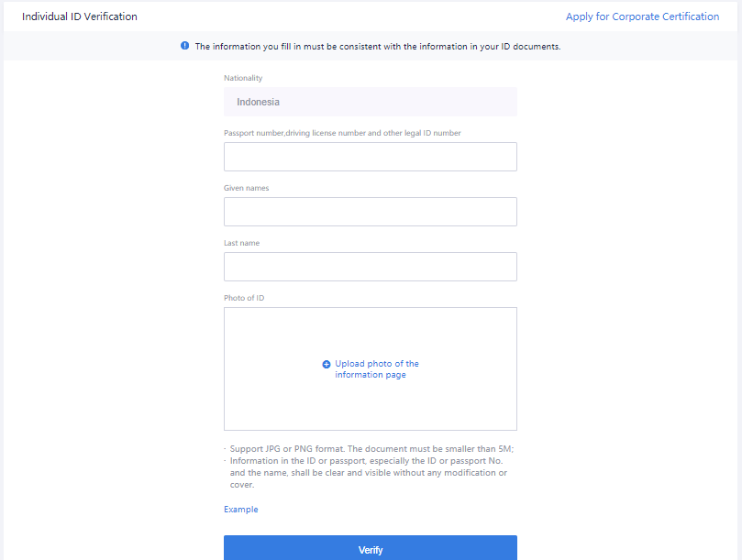Screen dimensions: 742x560
Task: Click into the Given names text field
Action: pos(371,212)
